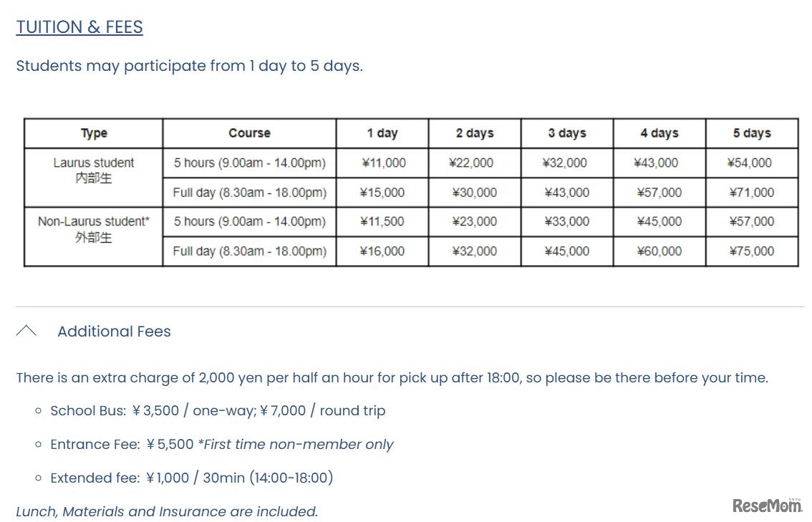The height and width of the screenshot is (522, 812).
Task: Click the TUITION & FEES heading link
Action: [79, 27]
